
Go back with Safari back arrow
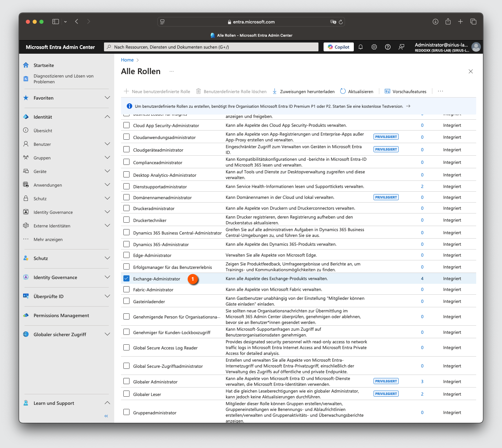(77, 21)
